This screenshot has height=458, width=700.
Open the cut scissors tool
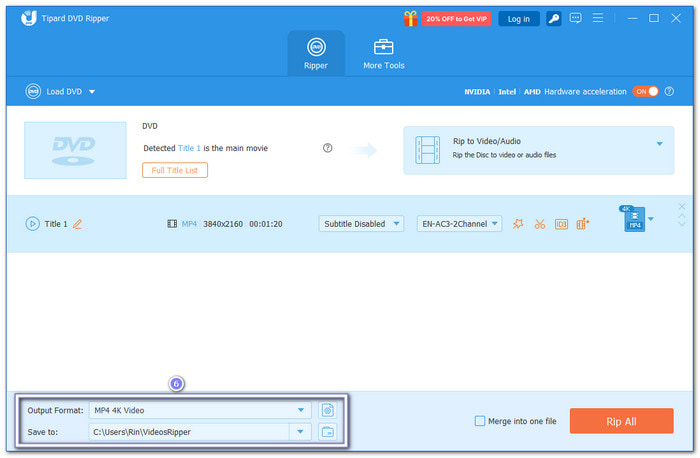pos(540,224)
